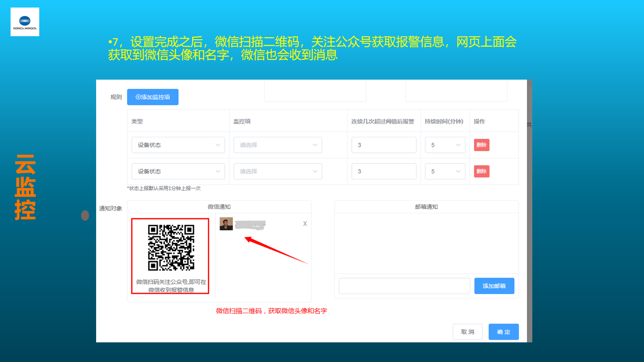Click the first row's threshold count field
Image resolution: width=644 pixels, height=362 pixels.
point(383,145)
